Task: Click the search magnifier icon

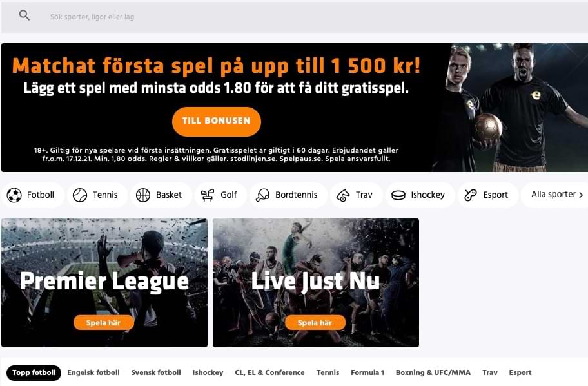Action: pos(24,15)
